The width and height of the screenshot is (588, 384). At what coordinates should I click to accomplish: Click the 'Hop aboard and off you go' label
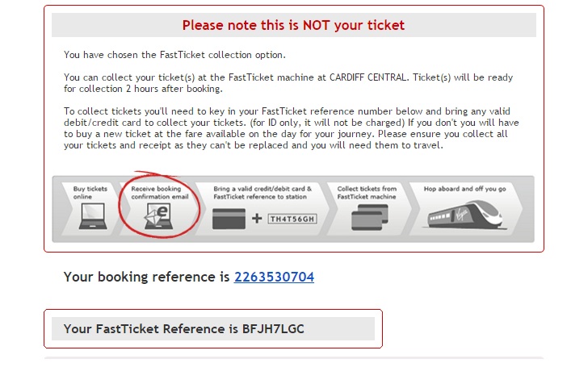(465, 189)
